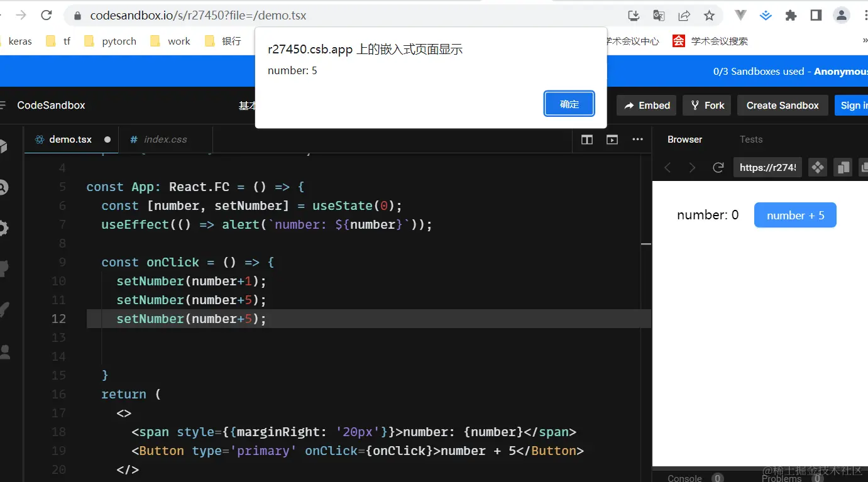Fork this sandbox
Viewport: 868px width, 482px height.
click(707, 105)
